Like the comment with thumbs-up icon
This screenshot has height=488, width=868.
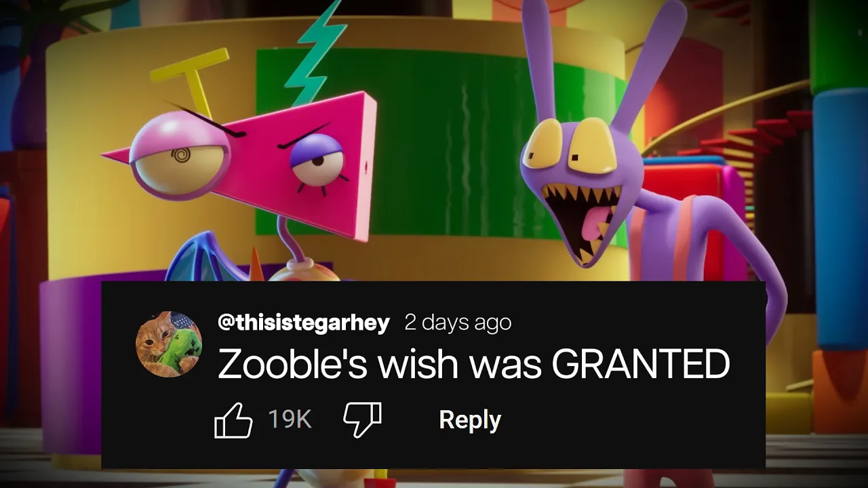coord(233,420)
